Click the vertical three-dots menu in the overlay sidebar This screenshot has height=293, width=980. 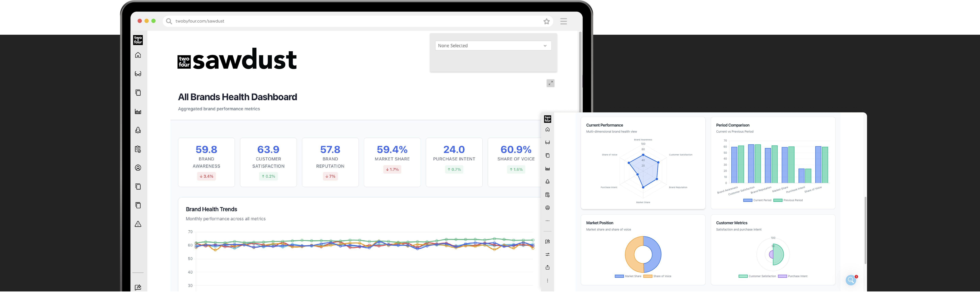pos(548,281)
